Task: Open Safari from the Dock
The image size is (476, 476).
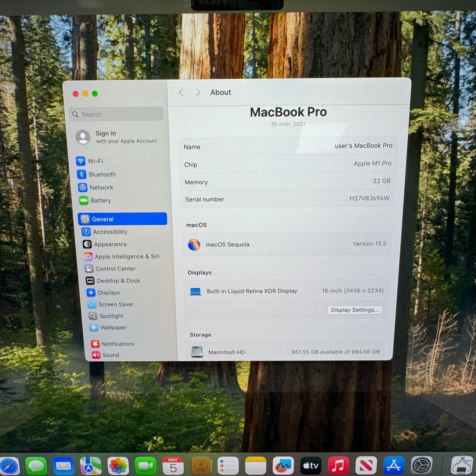Action: coord(9,466)
